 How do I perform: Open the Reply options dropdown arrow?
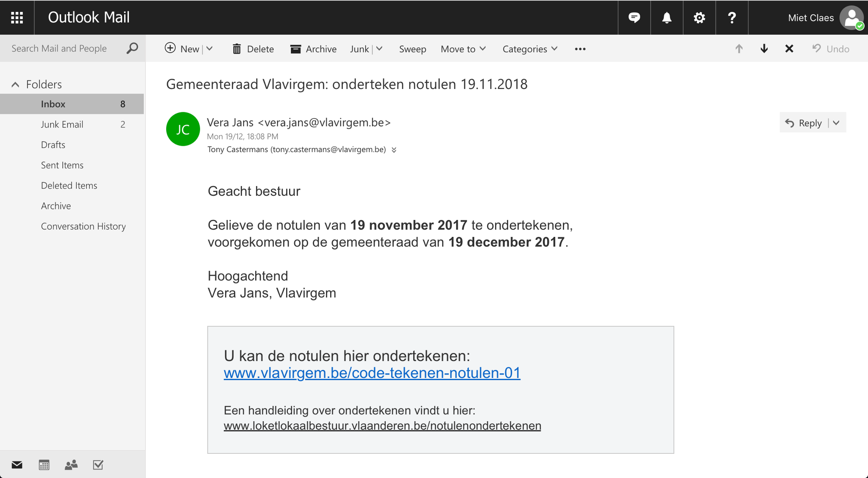836,123
